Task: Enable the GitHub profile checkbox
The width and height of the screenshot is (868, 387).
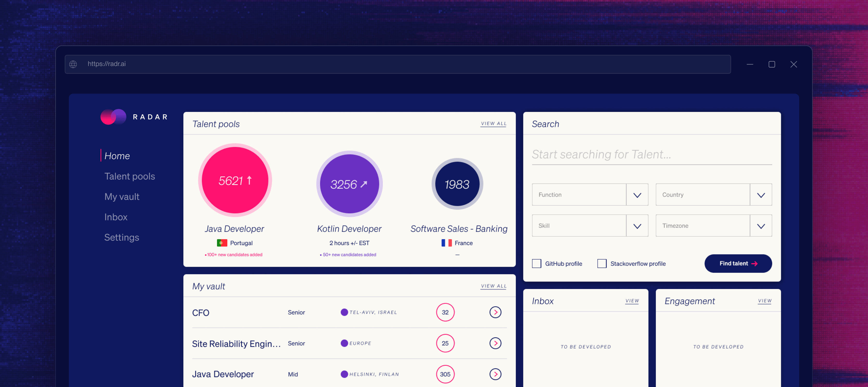Action: (x=536, y=263)
